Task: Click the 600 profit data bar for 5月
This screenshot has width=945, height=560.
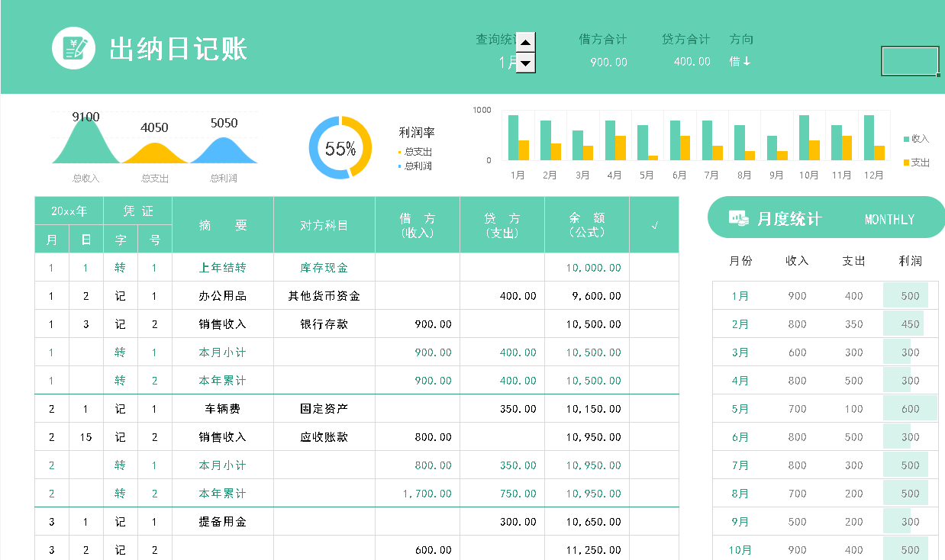Action: (910, 409)
